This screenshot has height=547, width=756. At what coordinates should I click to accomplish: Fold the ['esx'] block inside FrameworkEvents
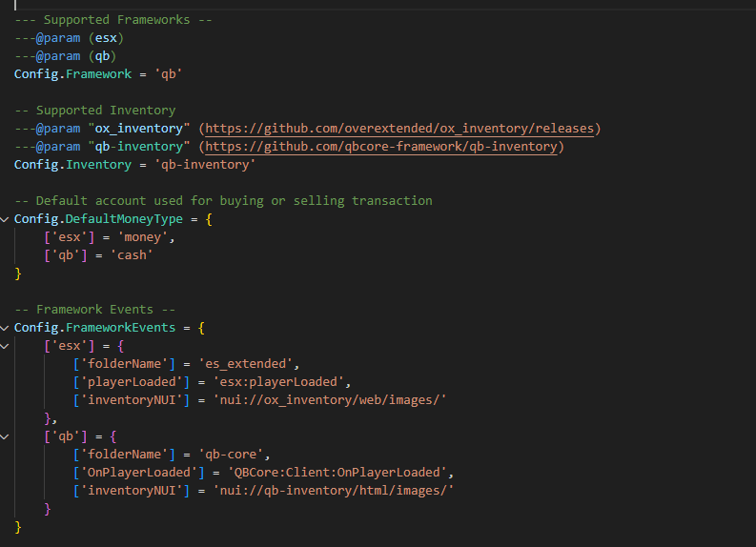(x=5, y=346)
